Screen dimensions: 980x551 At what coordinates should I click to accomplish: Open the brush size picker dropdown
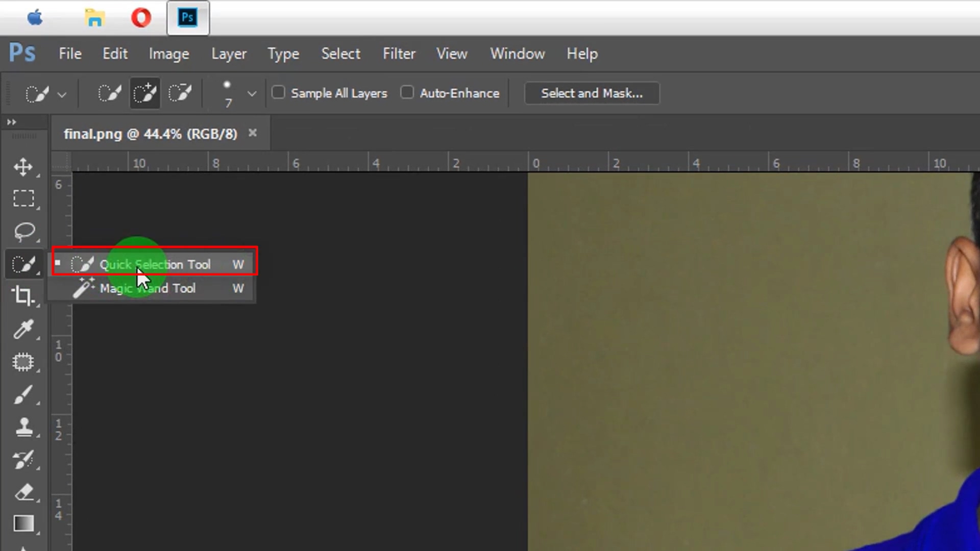[x=252, y=94]
